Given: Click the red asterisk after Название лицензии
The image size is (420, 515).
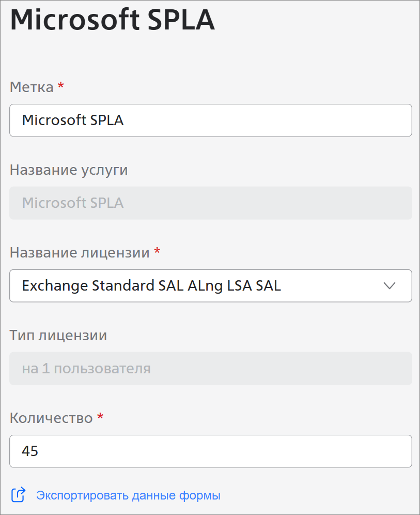Looking at the screenshot, I should pyautogui.click(x=157, y=252).
